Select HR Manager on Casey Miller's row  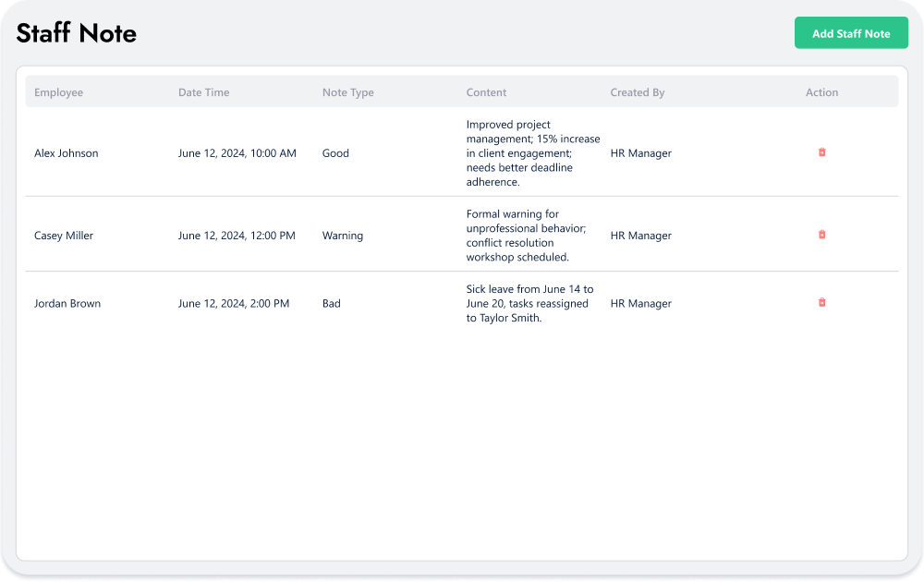pyautogui.click(x=640, y=235)
